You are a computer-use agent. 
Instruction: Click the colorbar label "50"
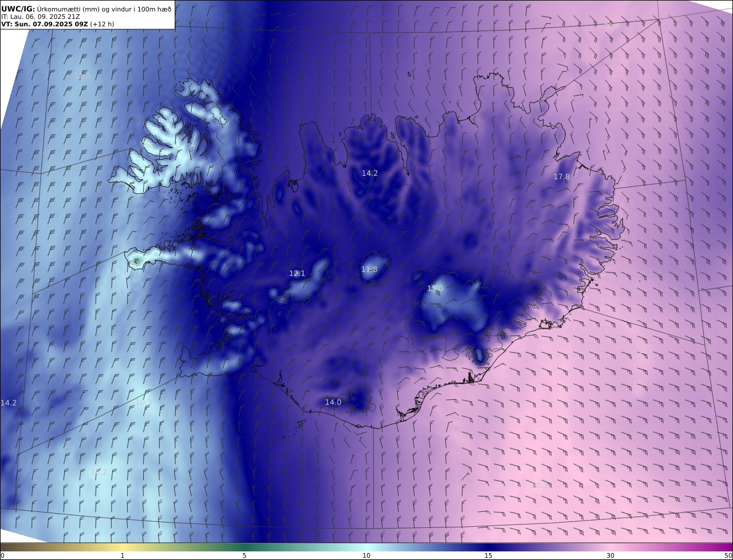(728, 555)
